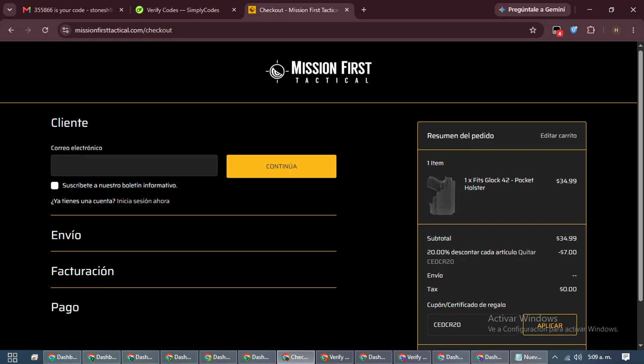Select the Checkout - Mission First Tactical tab

point(299,10)
